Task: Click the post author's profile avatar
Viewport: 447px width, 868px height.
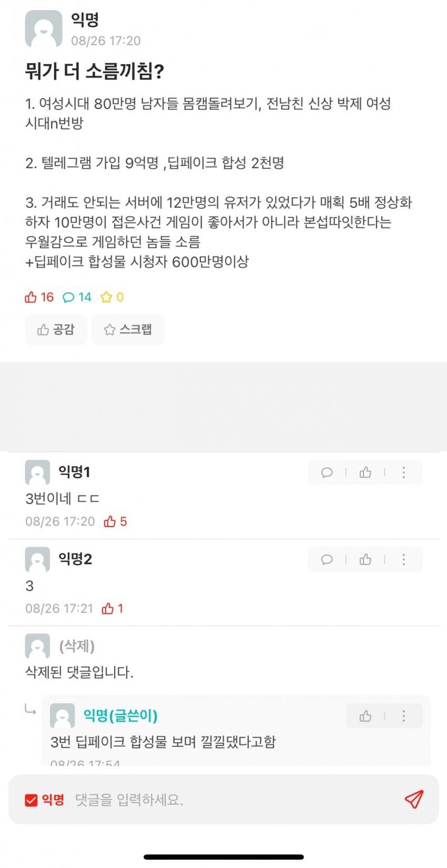Action: [44, 29]
